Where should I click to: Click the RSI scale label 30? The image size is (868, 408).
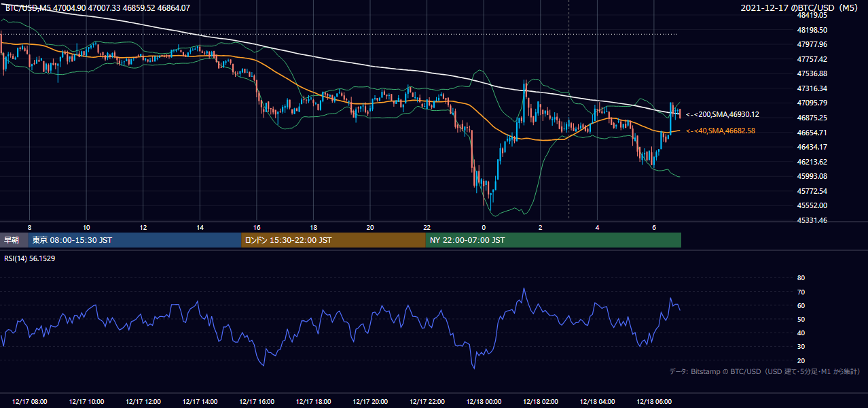coord(801,346)
